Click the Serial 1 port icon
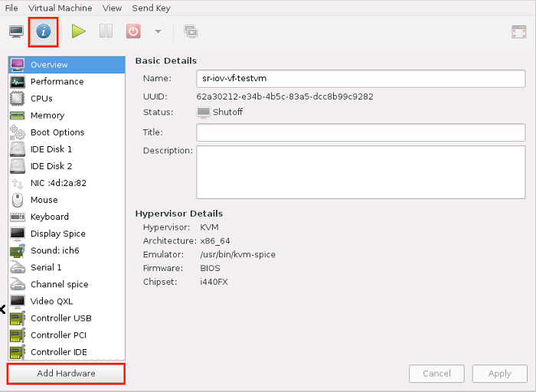The width and height of the screenshot is (536, 392). coord(18,268)
